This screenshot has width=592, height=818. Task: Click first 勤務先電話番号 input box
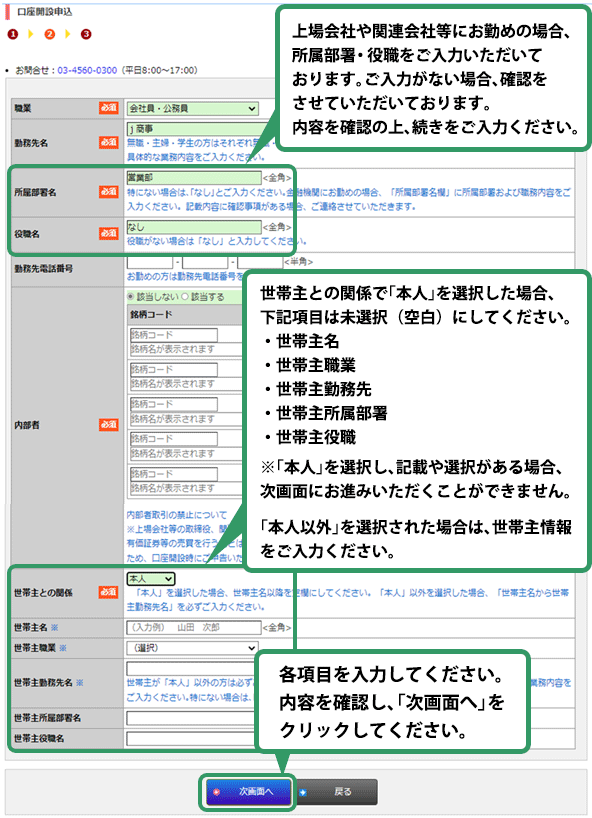click(150, 262)
